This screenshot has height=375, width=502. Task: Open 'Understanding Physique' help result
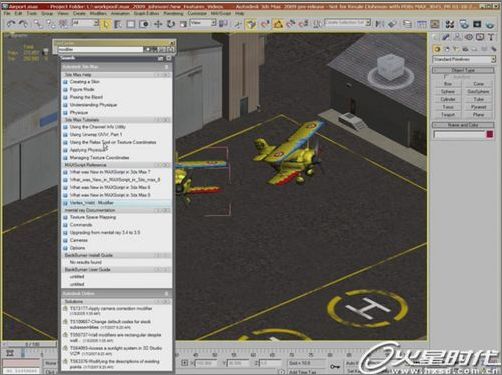point(93,105)
